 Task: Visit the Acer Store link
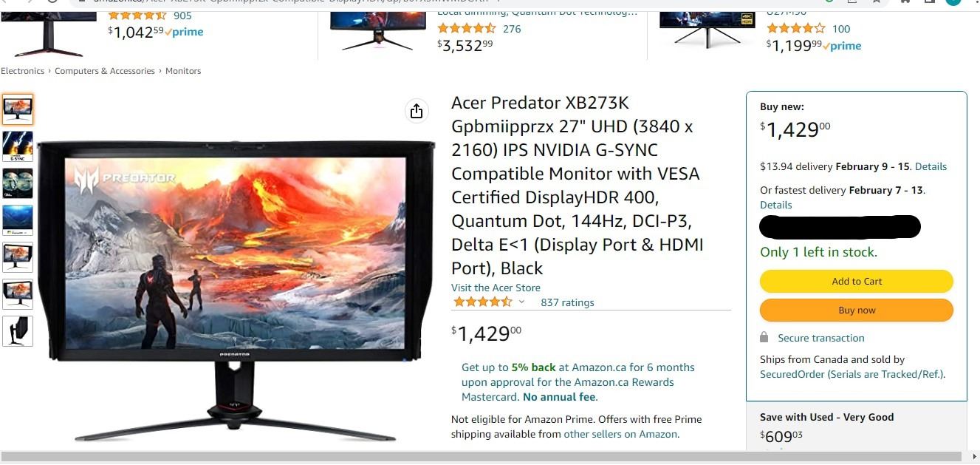(496, 288)
